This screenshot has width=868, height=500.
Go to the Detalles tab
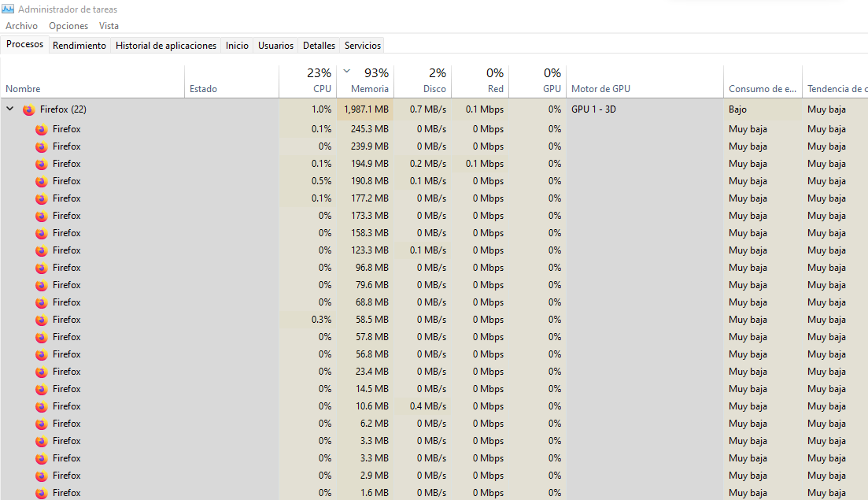coord(319,46)
